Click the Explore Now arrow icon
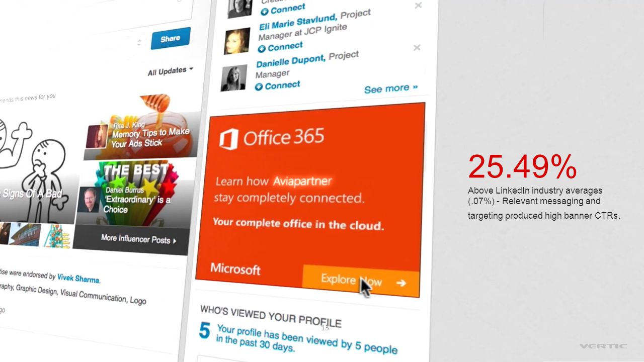 tap(401, 283)
